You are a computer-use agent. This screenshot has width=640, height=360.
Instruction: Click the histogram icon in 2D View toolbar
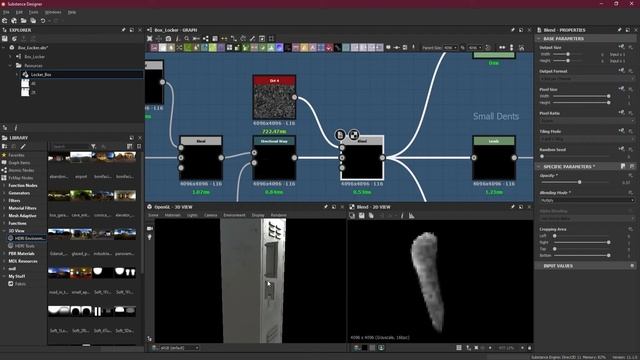[x=411, y=216]
